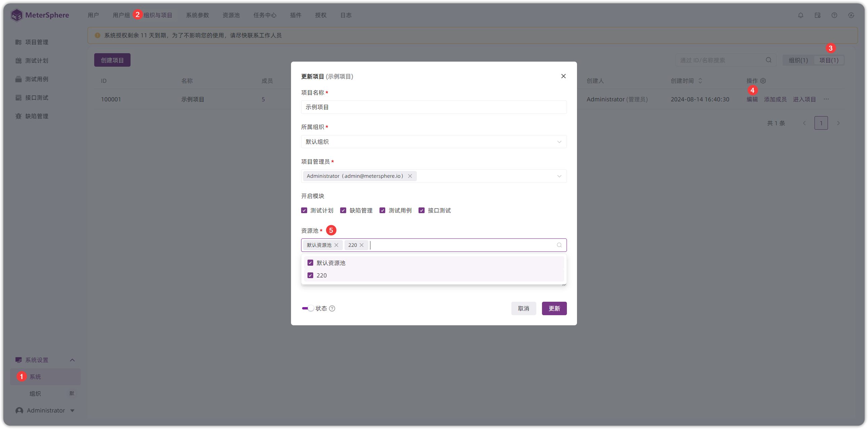Uncheck the 220 option in resource pool list

pyautogui.click(x=310, y=275)
